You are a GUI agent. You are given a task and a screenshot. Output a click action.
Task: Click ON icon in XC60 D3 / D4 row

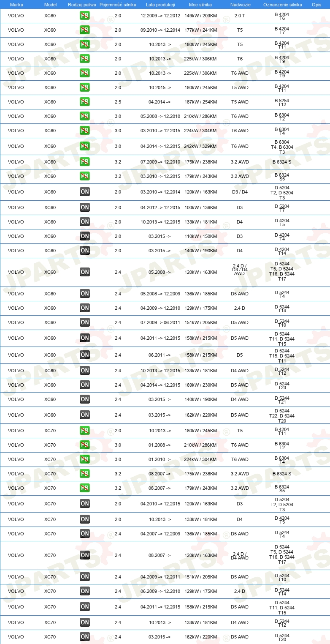click(x=84, y=192)
